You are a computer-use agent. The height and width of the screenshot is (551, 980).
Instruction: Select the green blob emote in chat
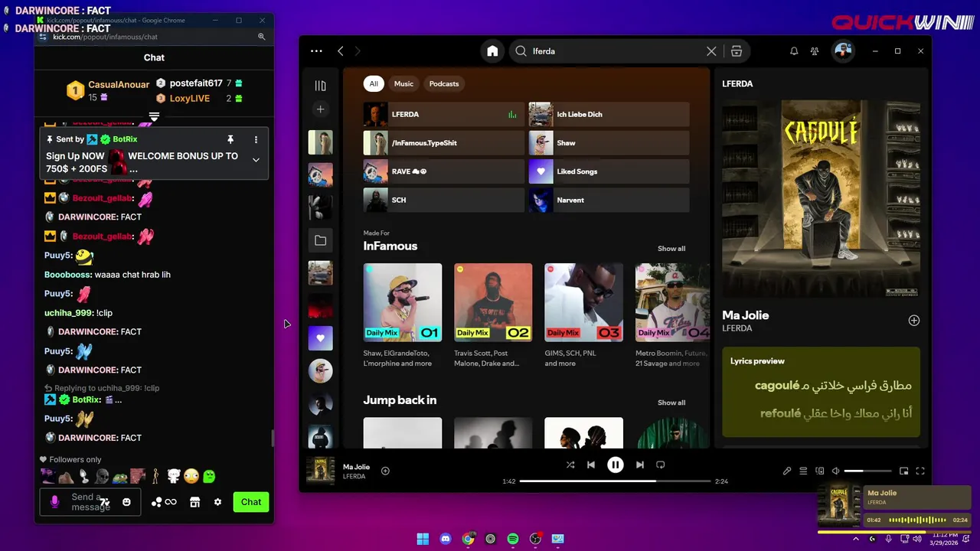click(209, 476)
